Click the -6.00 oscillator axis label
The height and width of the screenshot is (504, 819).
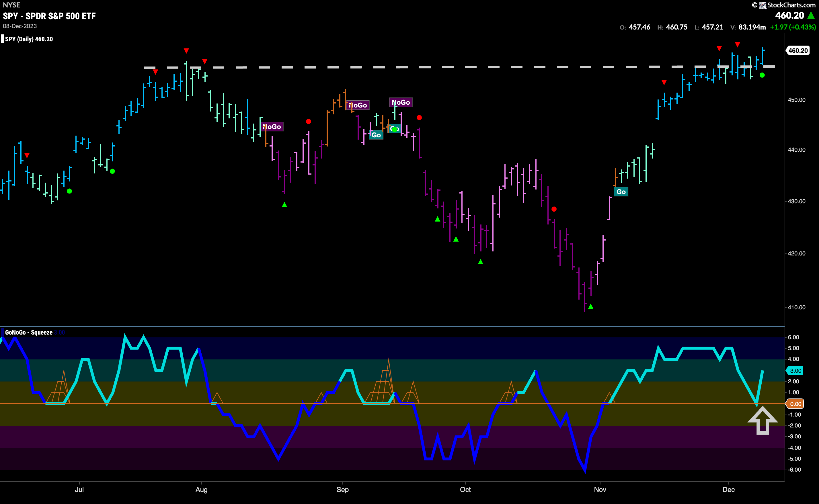click(x=794, y=470)
